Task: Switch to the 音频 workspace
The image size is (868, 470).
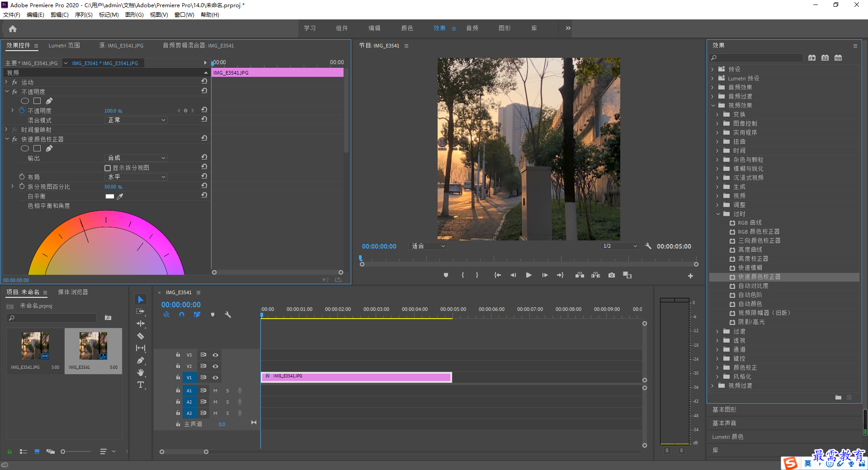Action: tap(472, 28)
